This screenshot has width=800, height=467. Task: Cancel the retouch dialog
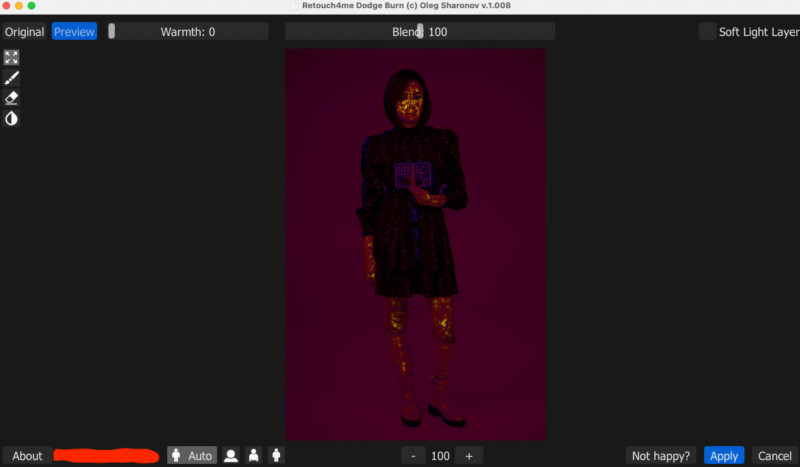point(774,456)
